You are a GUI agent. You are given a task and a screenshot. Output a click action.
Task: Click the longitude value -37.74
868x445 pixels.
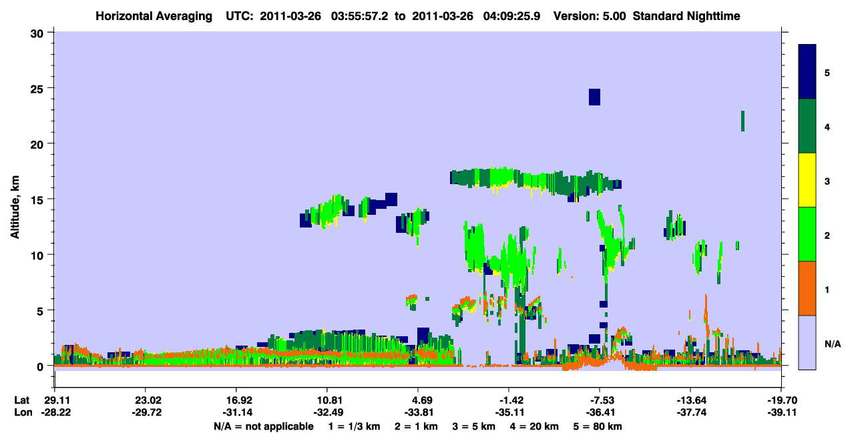pos(690,412)
